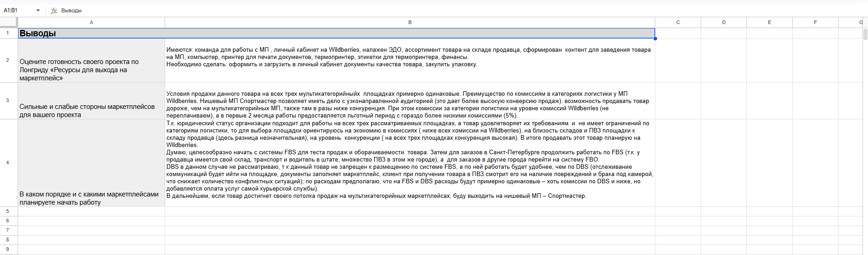
Task: Select row 2 header
Action: coord(9,60)
